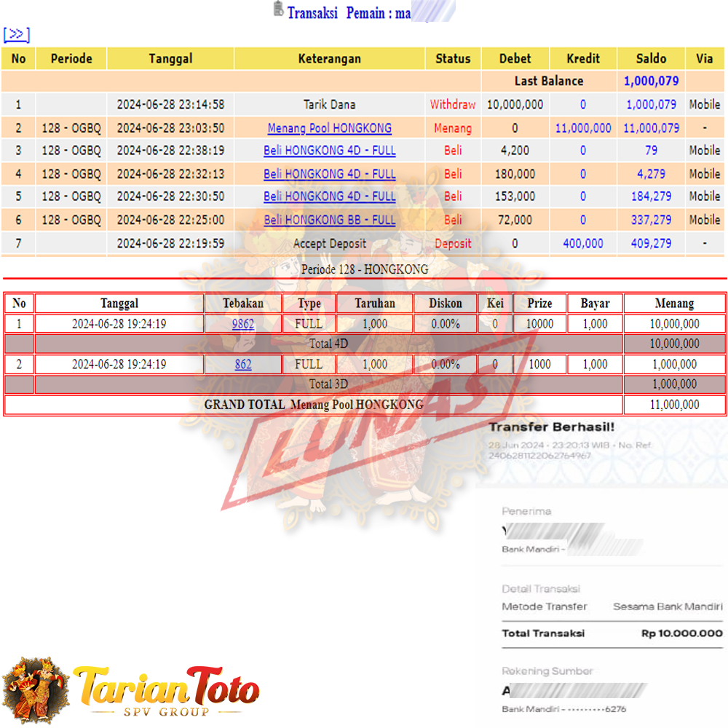Click the Deposit status in row 7

click(x=453, y=244)
